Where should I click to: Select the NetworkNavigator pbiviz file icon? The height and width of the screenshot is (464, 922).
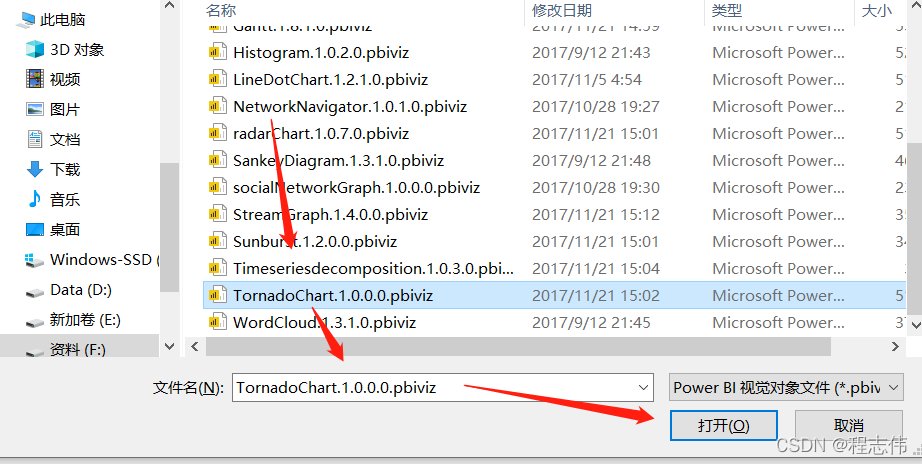coord(218,106)
